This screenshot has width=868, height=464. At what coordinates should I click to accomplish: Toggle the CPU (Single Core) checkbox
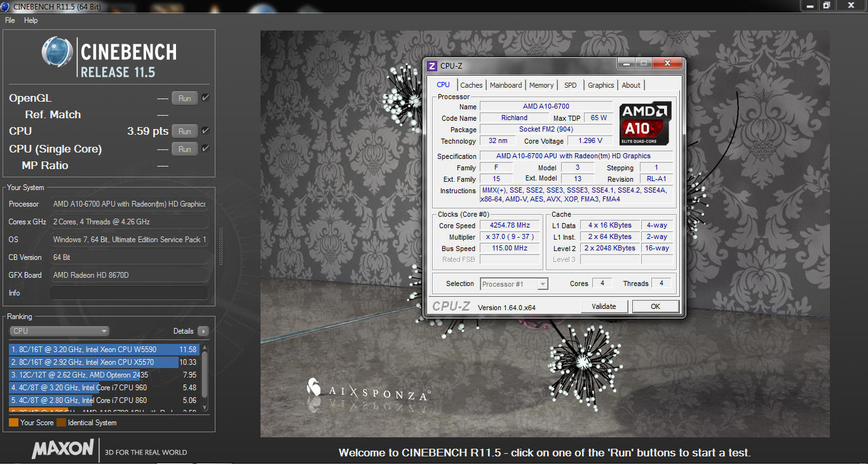(x=205, y=149)
